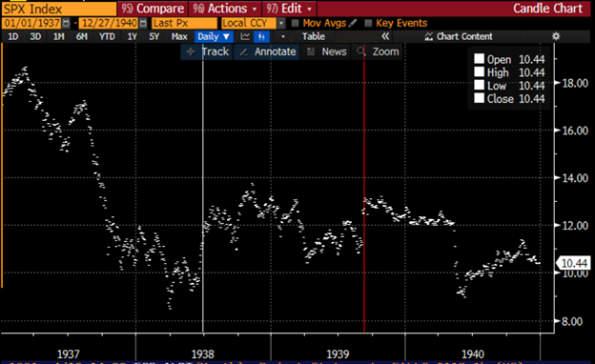595x364 pixels.
Task: Click the Annotate button label
Action: pos(276,51)
